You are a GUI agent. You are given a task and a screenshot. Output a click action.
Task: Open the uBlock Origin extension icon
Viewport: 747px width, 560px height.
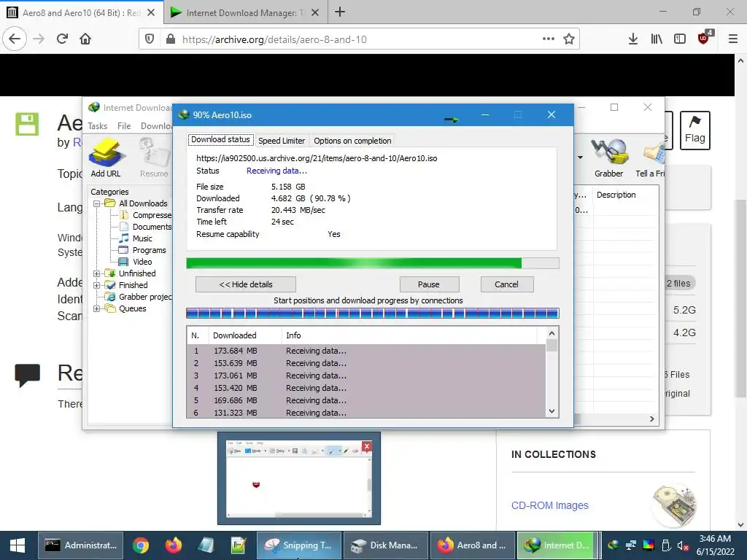(704, 38)
